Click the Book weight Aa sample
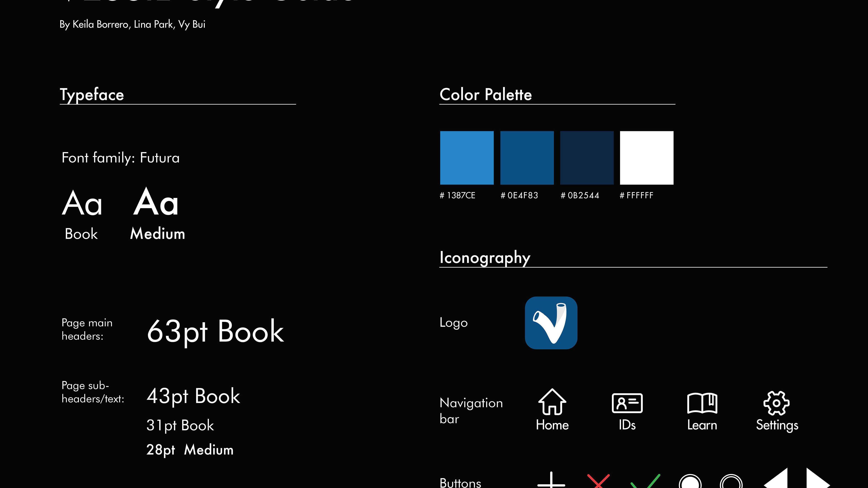The width and height of the screenshot is (868, 488). [82, 203]
